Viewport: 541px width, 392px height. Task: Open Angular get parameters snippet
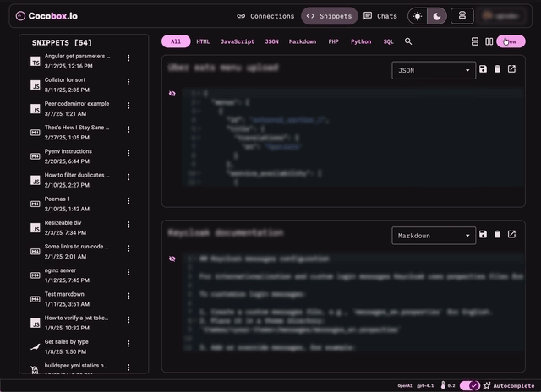pyautogui.click(x=77, y=61)
